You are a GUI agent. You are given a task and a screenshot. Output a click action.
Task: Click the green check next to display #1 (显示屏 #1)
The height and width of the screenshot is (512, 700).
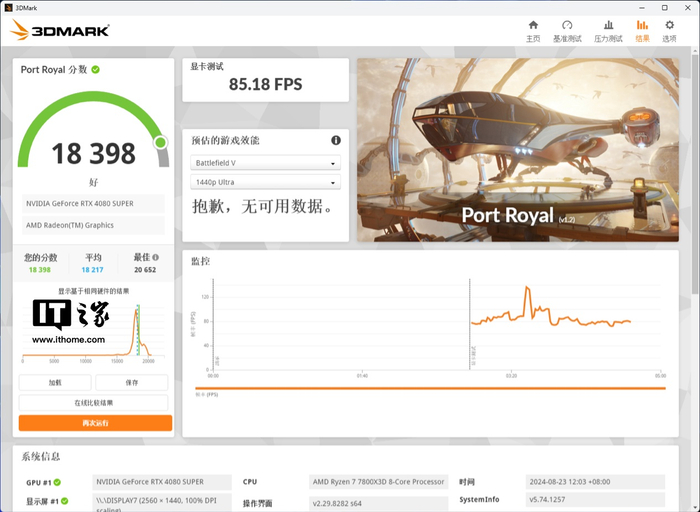[65, 501]
